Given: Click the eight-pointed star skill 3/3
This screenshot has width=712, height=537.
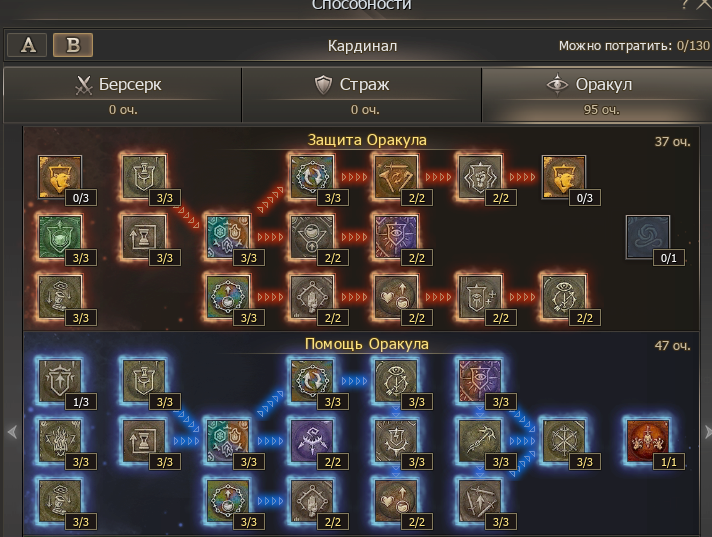Looking at the screenshot, I should (564, 441).
